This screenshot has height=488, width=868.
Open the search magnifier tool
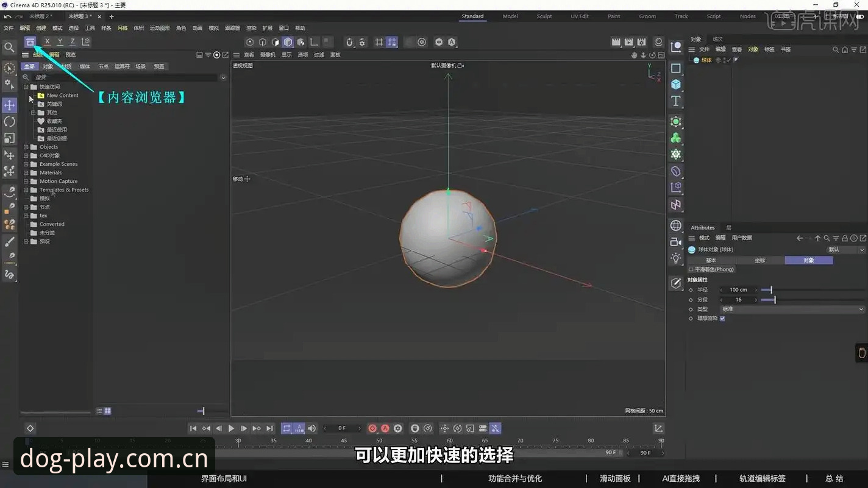(x=9, y=47)
